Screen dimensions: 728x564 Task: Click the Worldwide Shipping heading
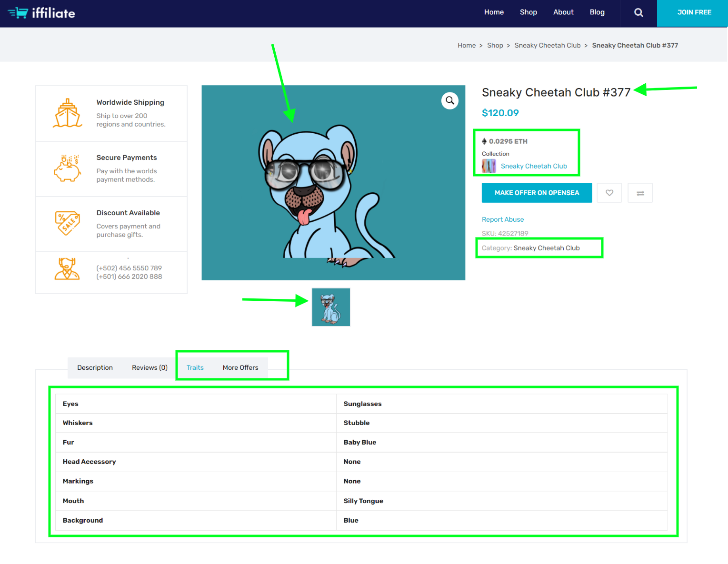(130, 102)
